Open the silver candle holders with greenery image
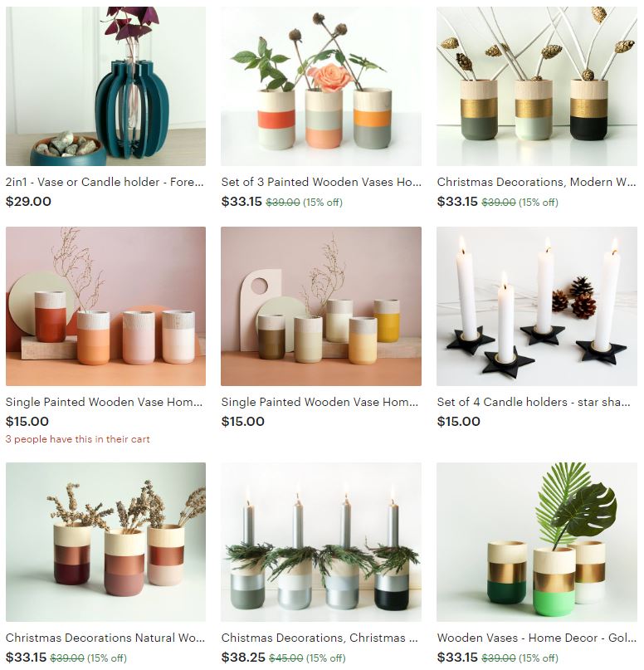This screenshot has height=670, width=644. [321, 542]
